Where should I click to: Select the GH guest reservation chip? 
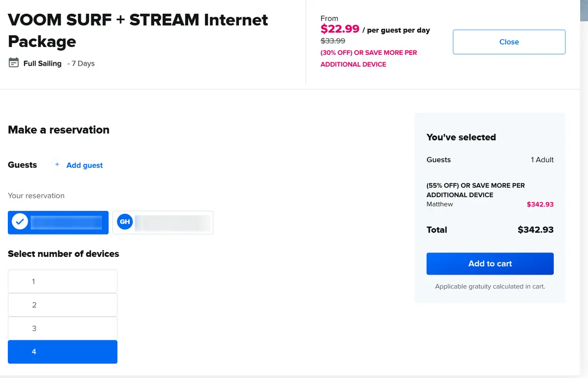tap(163, 222)
